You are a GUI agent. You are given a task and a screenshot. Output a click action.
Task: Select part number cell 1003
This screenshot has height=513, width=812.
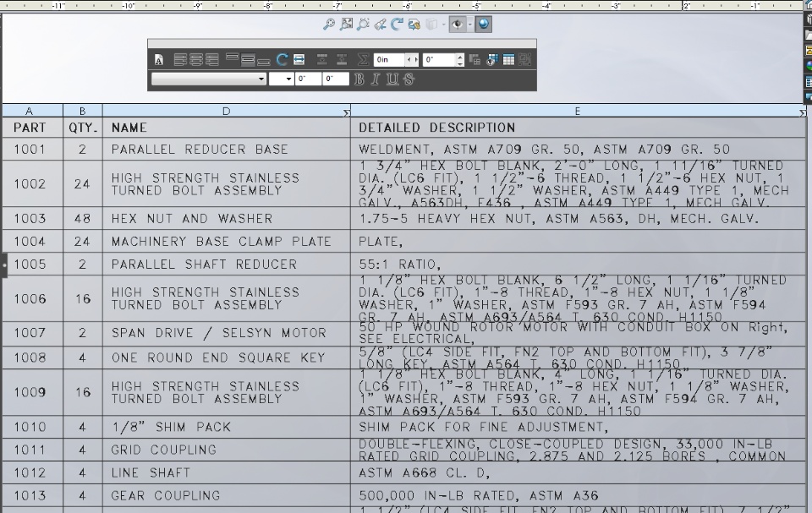click(x=33, y=218)
